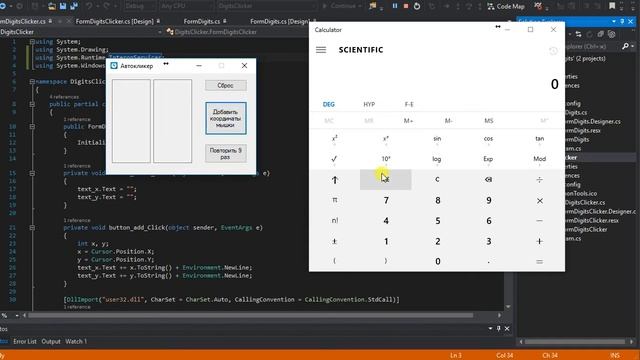Close the bottom tool window with its X

(507, 329)
